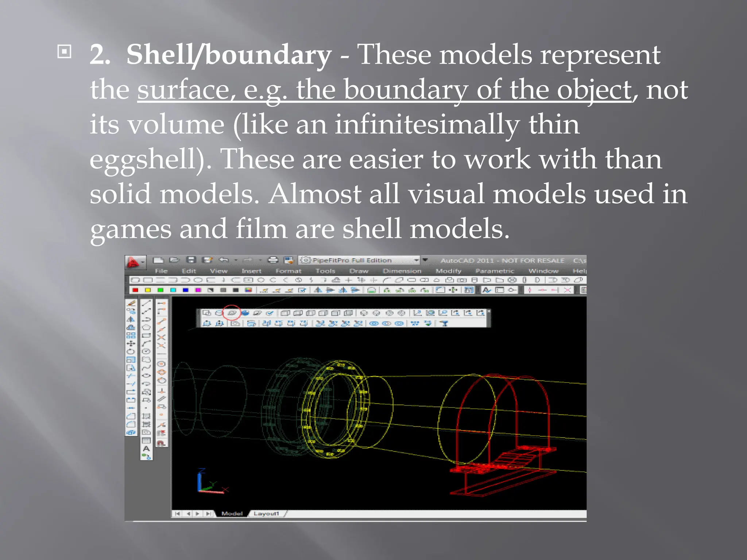The width and height of the screenshot is (747, 560).
Task: Click the Save icon in quick access toolbar
Action: (x=191, y=260)
